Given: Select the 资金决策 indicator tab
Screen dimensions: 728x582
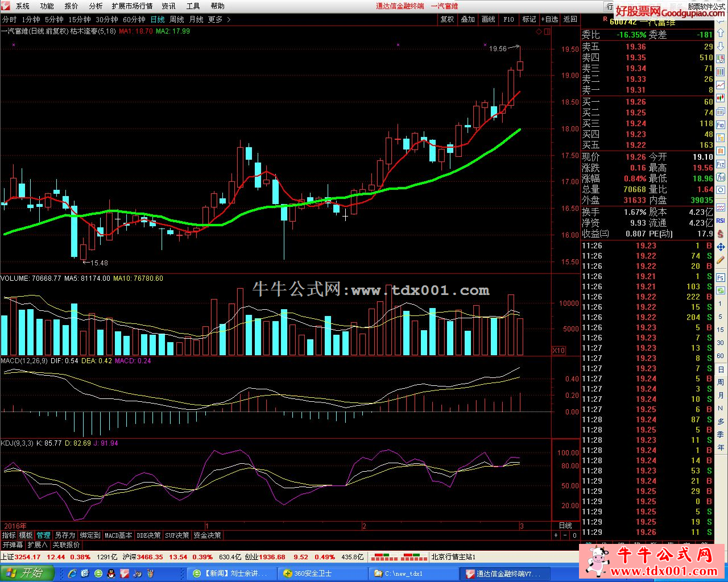Looking at the screenshot, I should pos(207,535).
